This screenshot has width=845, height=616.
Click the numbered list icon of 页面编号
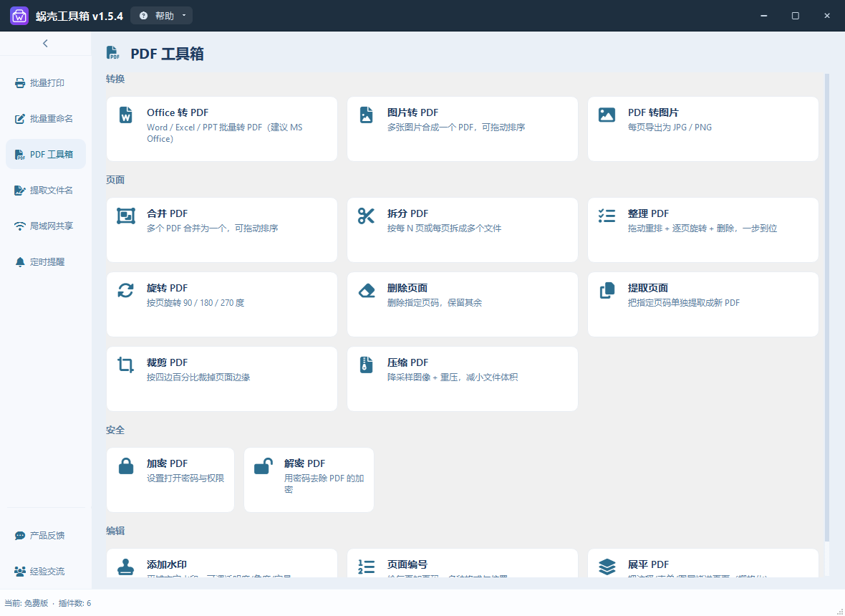[x=367, y=567]
